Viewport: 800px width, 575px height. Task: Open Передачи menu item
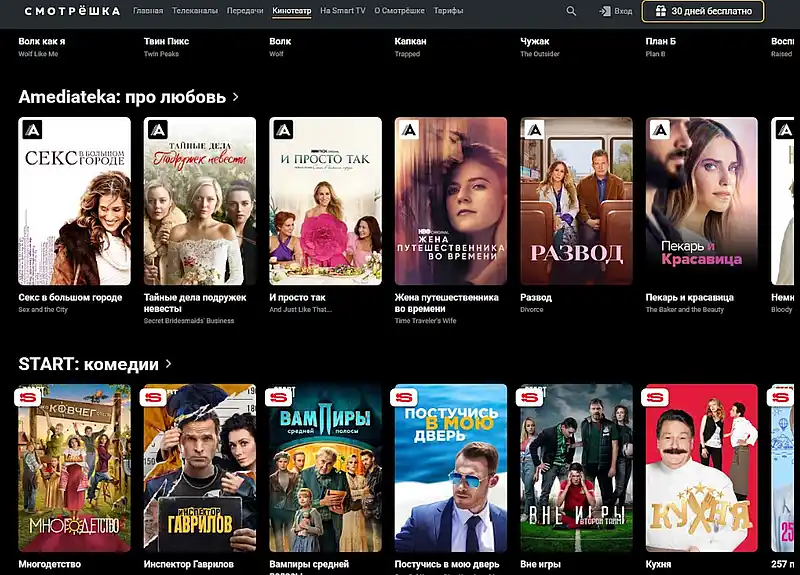245,11
